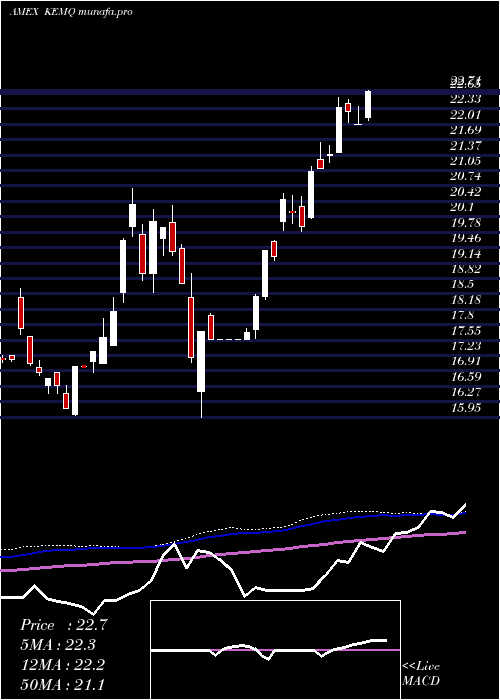Click the 19.78 price axis label
The width and height of the screenshot is (500, 700).
[x=465, y=222]
